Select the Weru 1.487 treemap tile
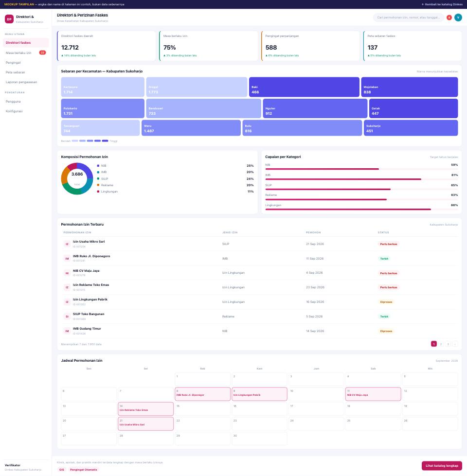Screen dimensions: 467x476 (191, 128)
